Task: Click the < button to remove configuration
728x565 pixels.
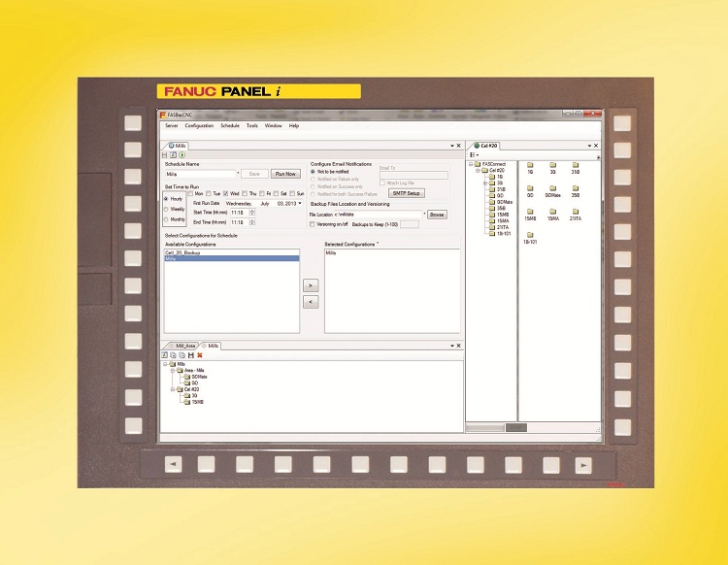Action: tap(311, 302)
